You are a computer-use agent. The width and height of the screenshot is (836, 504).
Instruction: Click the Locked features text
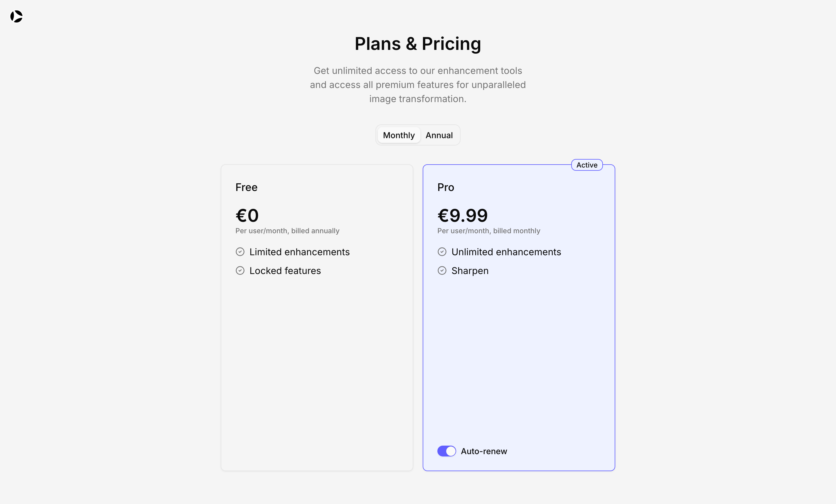(x=285, y=271)
